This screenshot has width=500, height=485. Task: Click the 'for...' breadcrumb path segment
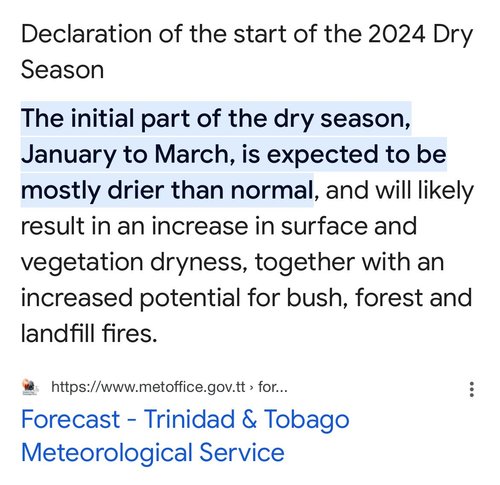[x=273, y=387]
